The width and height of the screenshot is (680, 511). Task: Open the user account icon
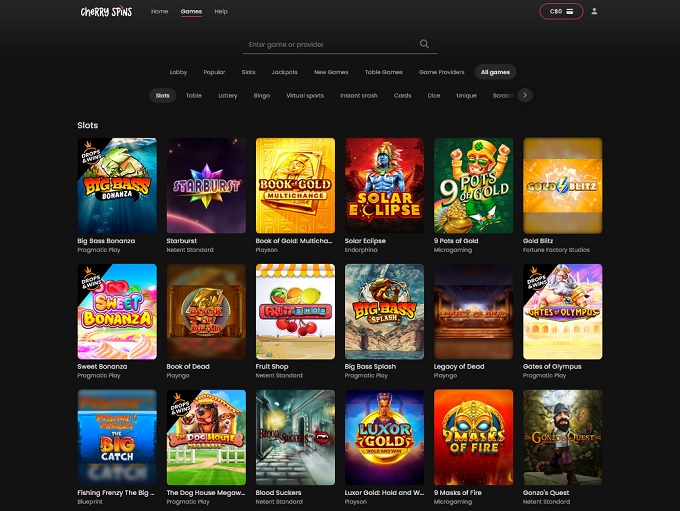tap(594, 12)
